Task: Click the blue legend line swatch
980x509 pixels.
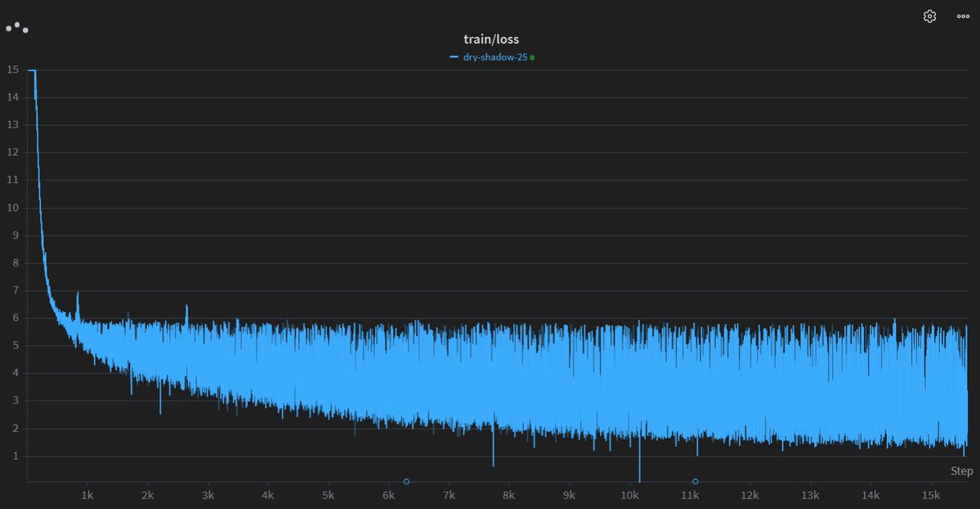Action: [x=454, y=57]
